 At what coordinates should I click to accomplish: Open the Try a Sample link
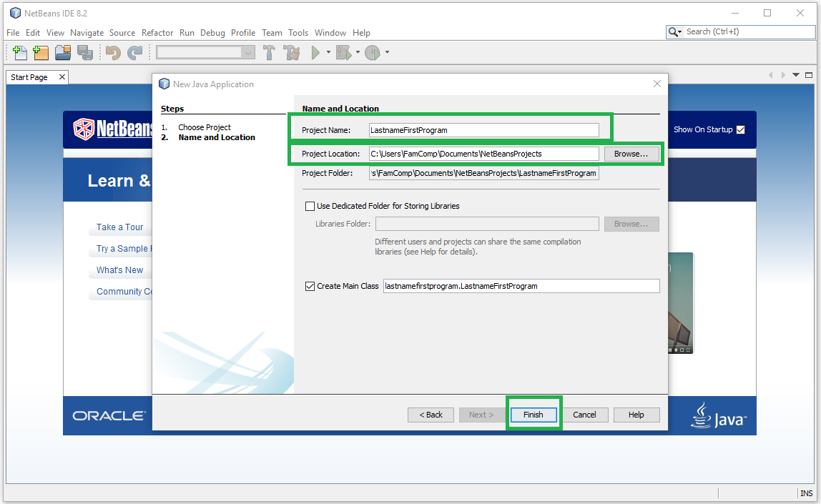[124, 249]
